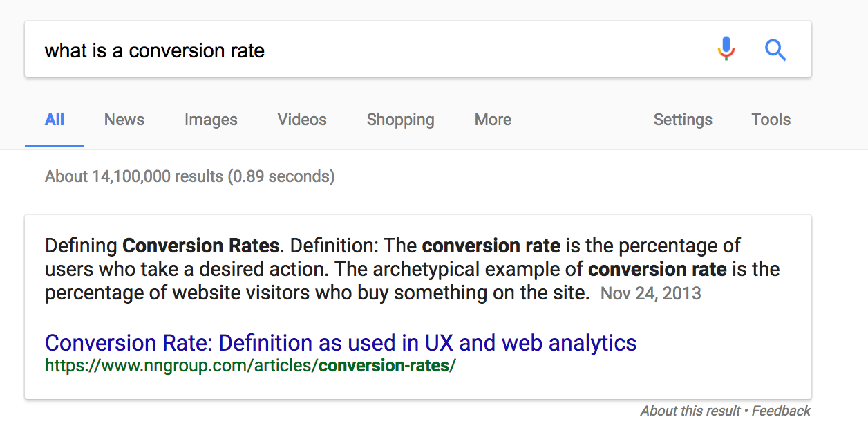This screenshot has width=868, height=435.
Task: Go to the Videos tab
Action: (302, 120)
